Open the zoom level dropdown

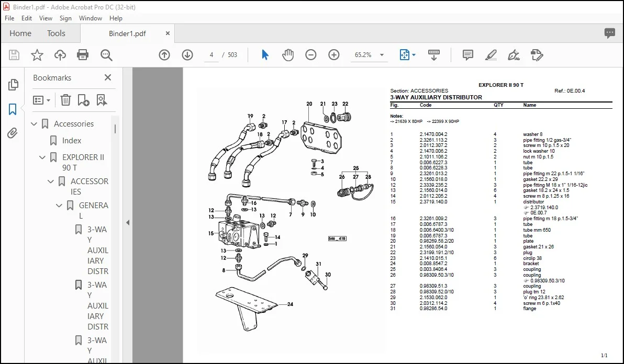(x=382, y=55)
